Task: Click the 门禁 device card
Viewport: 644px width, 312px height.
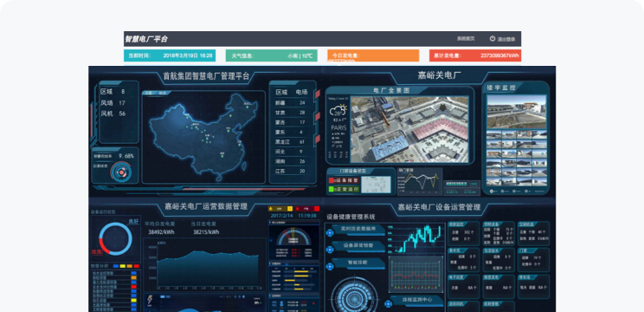Action: 533,259
